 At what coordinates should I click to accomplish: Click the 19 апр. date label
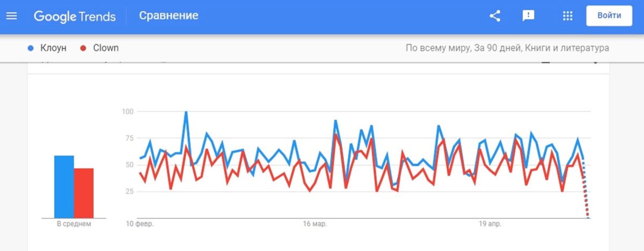click(489, 224)
